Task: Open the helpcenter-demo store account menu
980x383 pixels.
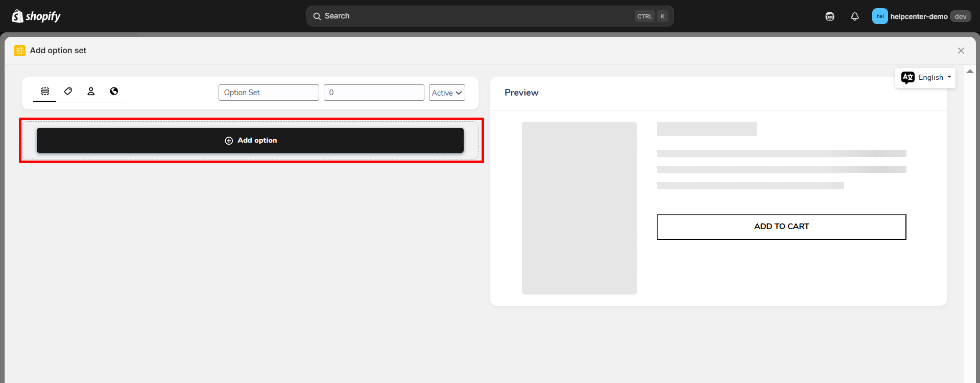Action: (x=919, y=16)
